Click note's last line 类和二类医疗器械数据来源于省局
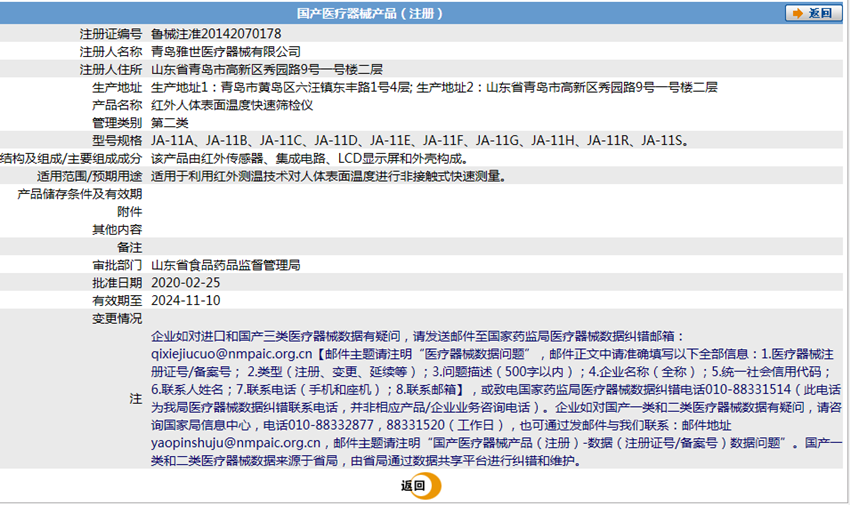The width and height of the screenshot is (850, 505). pyautogui.click(x=365, y=461)
